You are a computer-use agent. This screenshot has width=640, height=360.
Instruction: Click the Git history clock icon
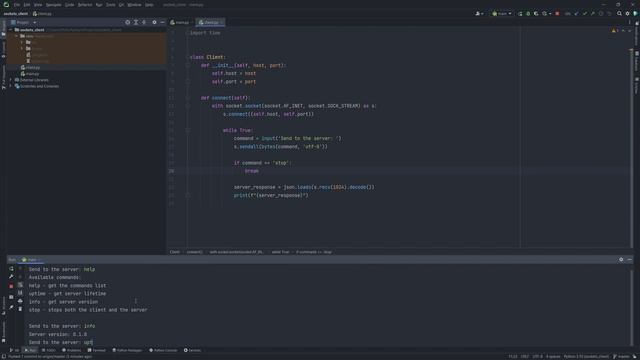point(601,14)
